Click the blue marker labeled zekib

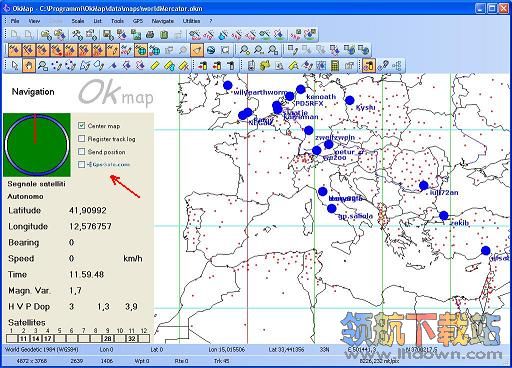point(444,215)
